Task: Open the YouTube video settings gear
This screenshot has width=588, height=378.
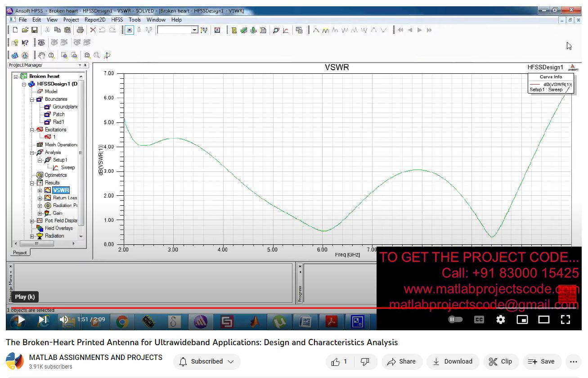Action: click(x=500, y=319)
